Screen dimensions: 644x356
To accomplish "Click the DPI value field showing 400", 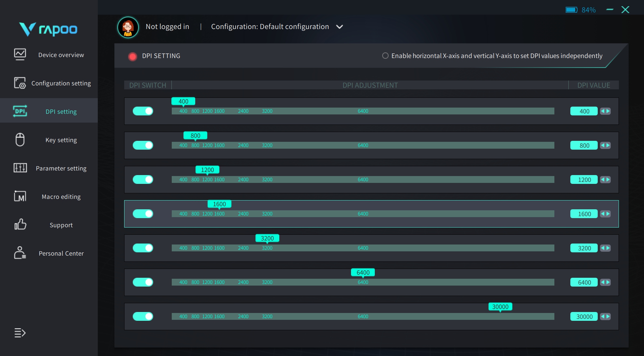I will click(x=584, y=111).
